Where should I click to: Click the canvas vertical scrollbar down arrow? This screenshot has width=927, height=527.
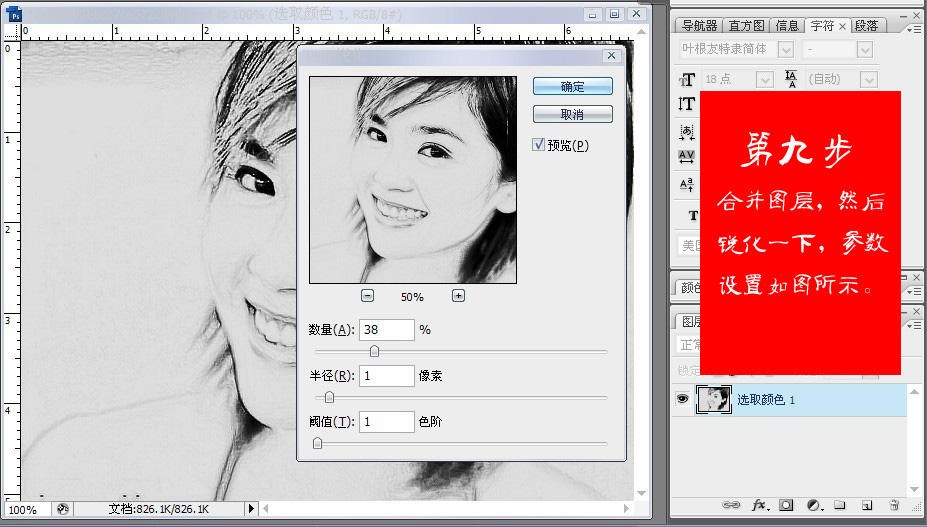[641, 493]
